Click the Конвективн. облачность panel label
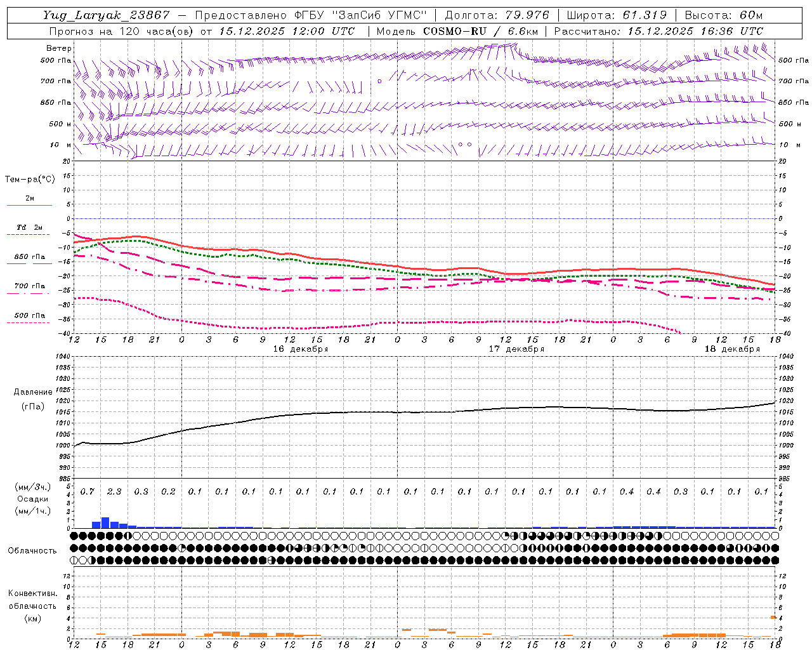Screen dimensions: 812x650 pyautogui.click(x=32, y=600)
